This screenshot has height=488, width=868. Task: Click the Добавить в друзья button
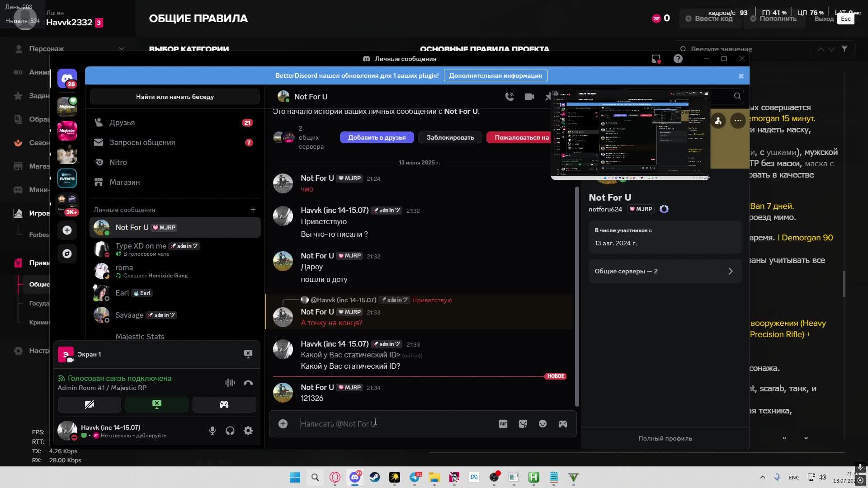tap(377, 137)
